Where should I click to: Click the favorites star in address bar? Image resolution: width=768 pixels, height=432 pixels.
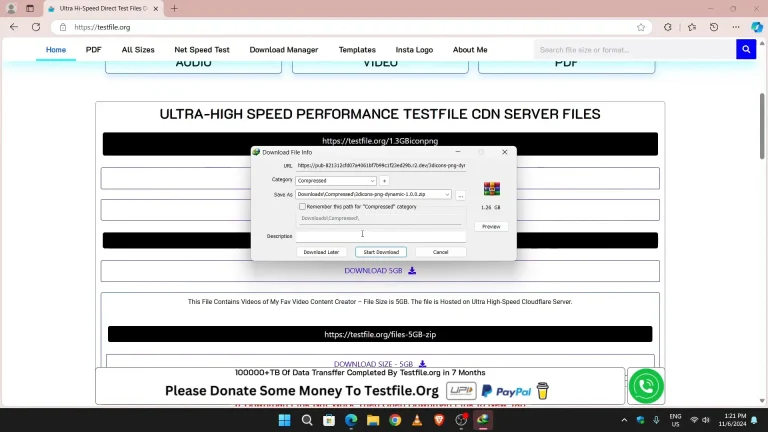(x=641, y=27)
